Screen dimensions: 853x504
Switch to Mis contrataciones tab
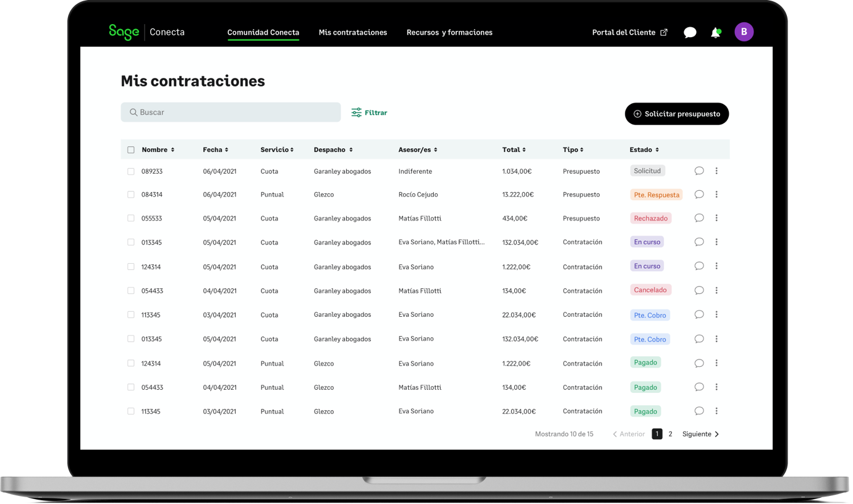[352, 33]
